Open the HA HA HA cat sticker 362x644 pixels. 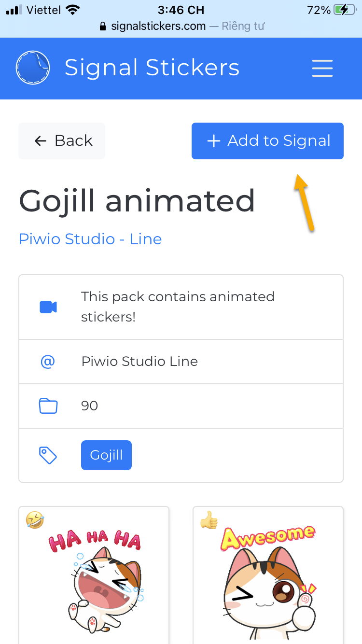[94, 579]
